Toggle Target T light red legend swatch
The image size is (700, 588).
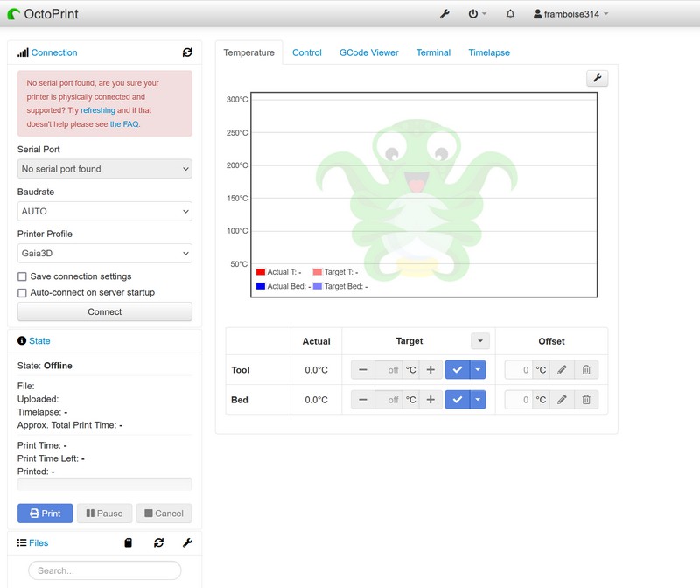pos(318,272)
